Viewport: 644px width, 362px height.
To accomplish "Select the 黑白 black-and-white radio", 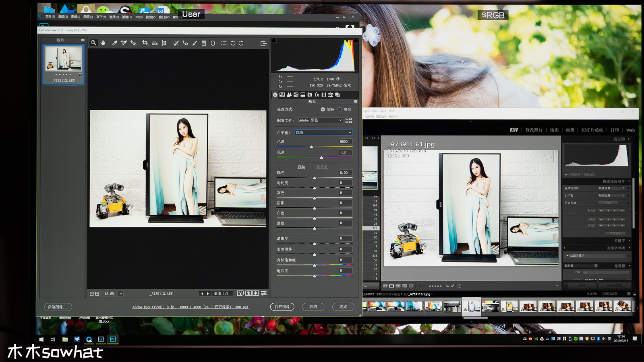I will 340,109.
